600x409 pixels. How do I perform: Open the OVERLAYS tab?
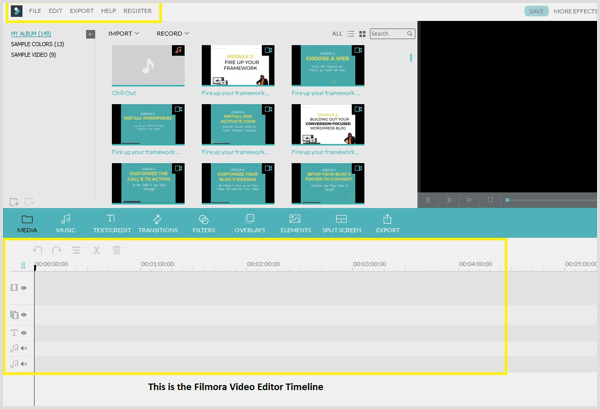click(249, 224)
